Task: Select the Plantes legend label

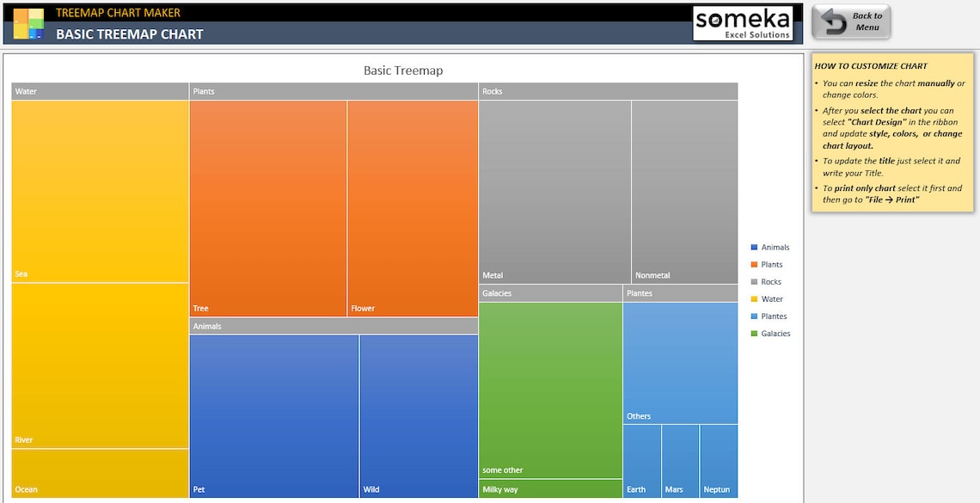Action: (x=774, y=316)
